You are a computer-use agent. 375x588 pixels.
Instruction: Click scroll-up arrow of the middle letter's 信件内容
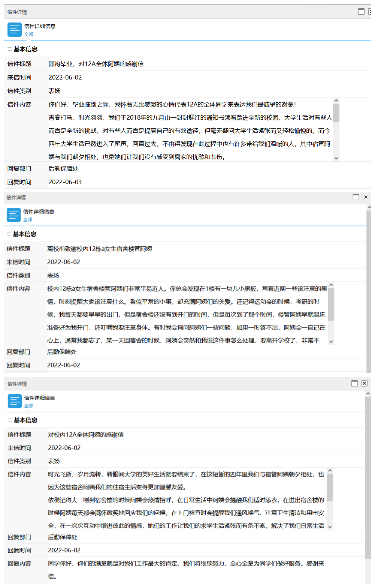331,286
